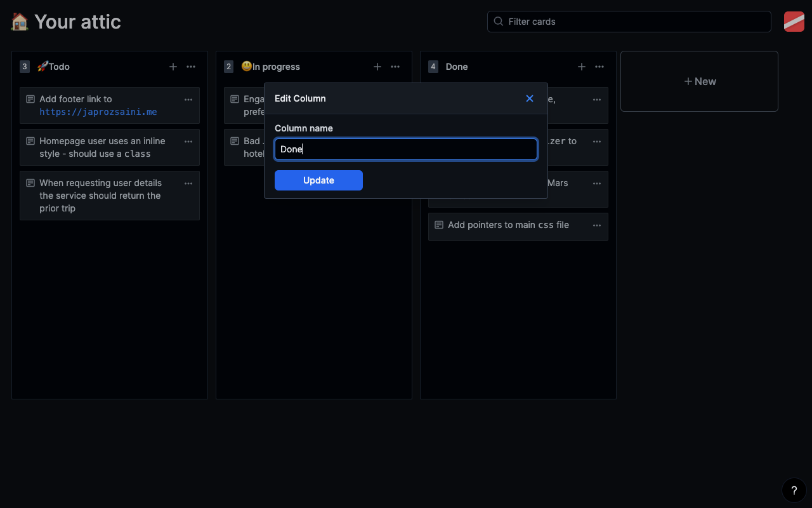Open menu for the Add pointers to main css card
Viewport: 812px width, 508px height.
click(597, 225)
